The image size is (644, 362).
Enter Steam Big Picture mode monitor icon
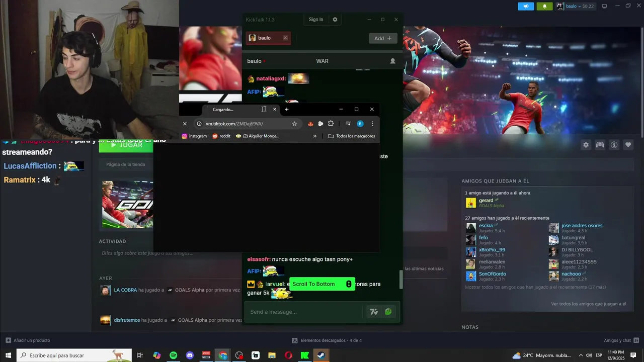(x=604, y=7)
